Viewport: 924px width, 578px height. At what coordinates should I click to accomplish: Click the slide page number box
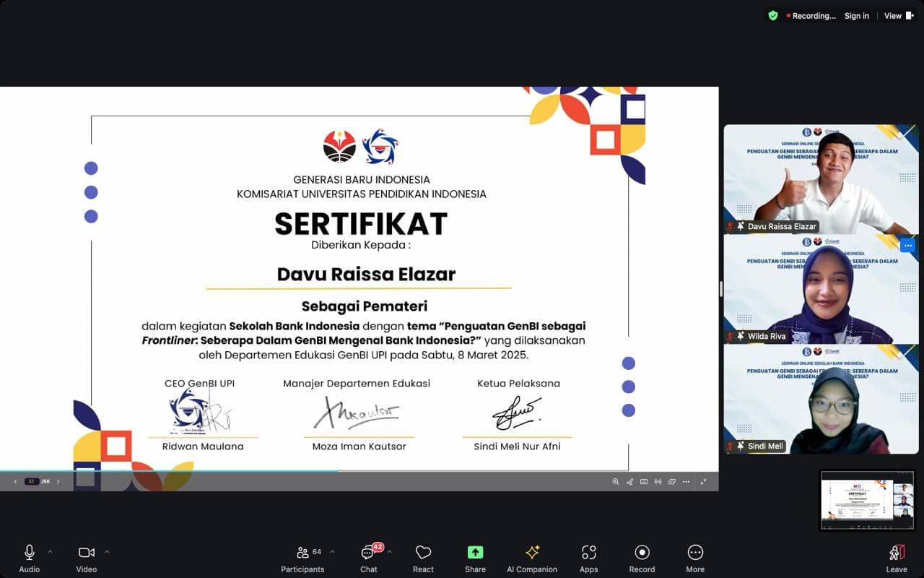click(x=32, y=481)
